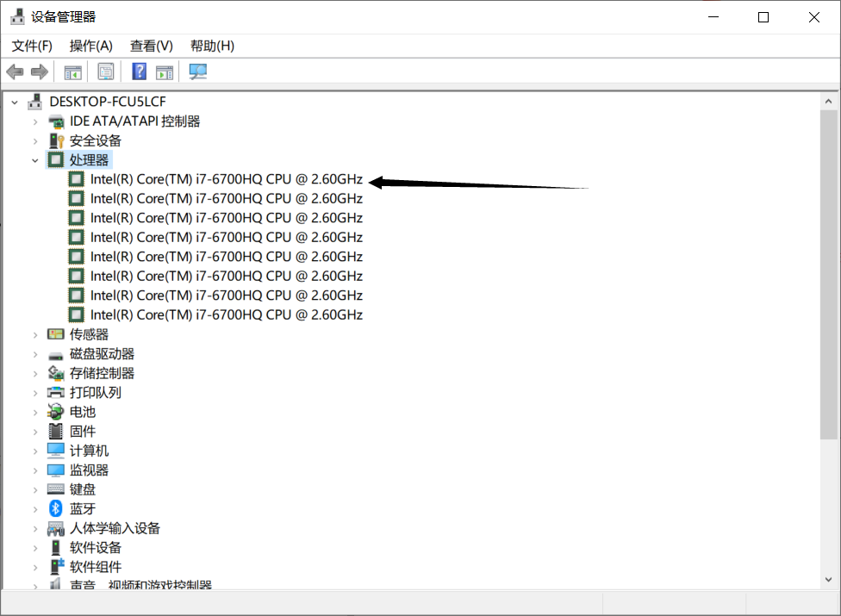Click the scan for hardware changes icon
The width and height of the screenshot is (841, 616).
pos(198,72)
